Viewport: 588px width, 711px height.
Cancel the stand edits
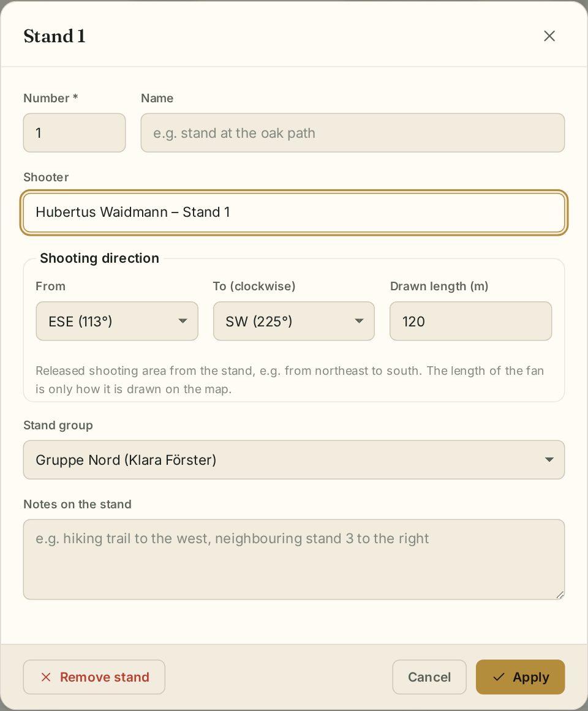tap(429, 677)
